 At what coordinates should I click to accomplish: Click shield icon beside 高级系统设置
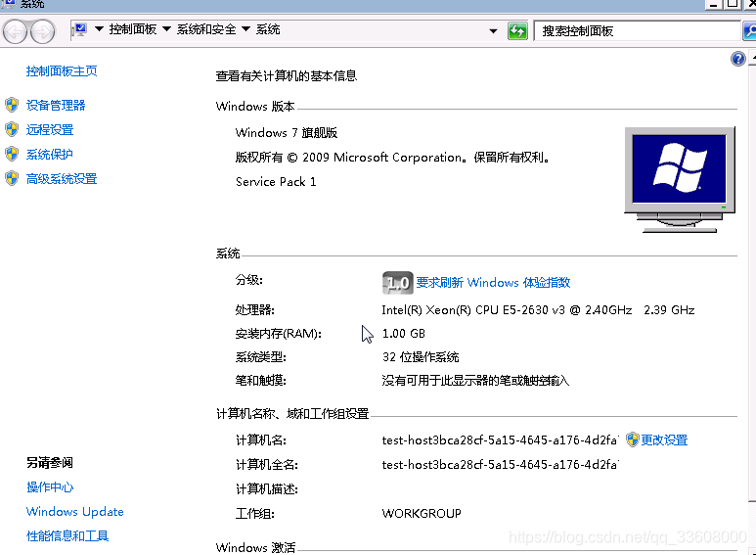click(12, 178)
